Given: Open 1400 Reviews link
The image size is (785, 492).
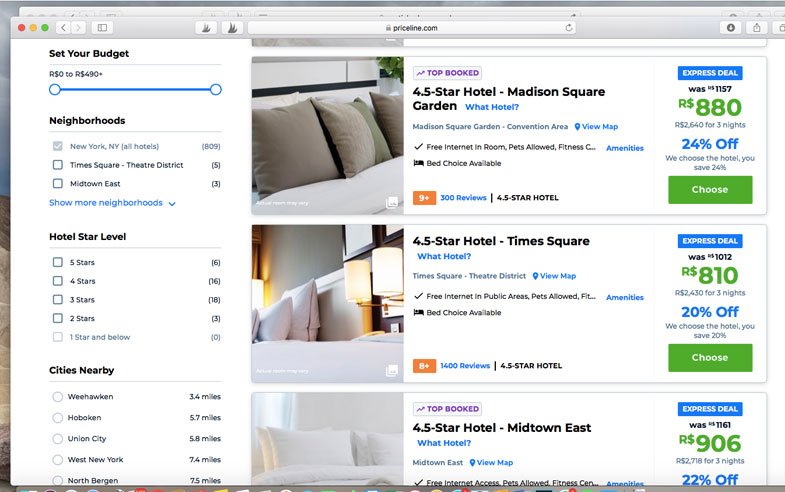Looking at the screenshot, I should tap(465, 366).
